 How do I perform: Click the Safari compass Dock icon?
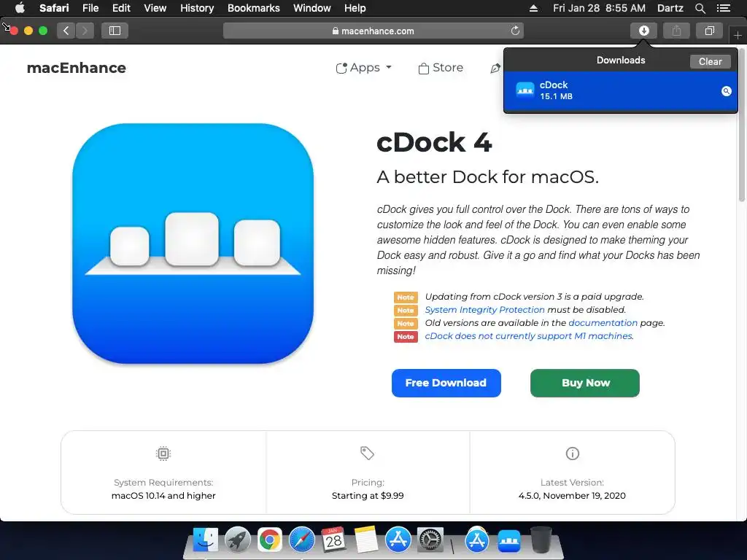click(301, 540)
